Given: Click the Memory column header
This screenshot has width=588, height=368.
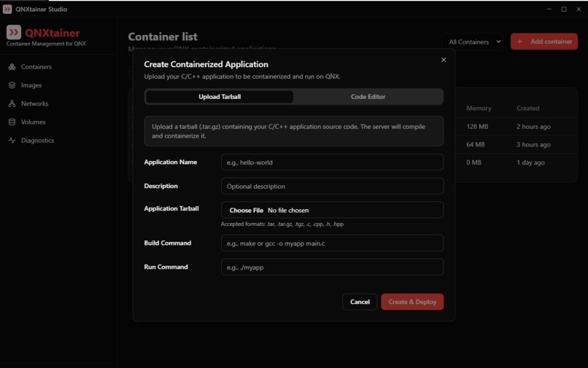Looking at the screenshot, I should [x=479, y=109].
